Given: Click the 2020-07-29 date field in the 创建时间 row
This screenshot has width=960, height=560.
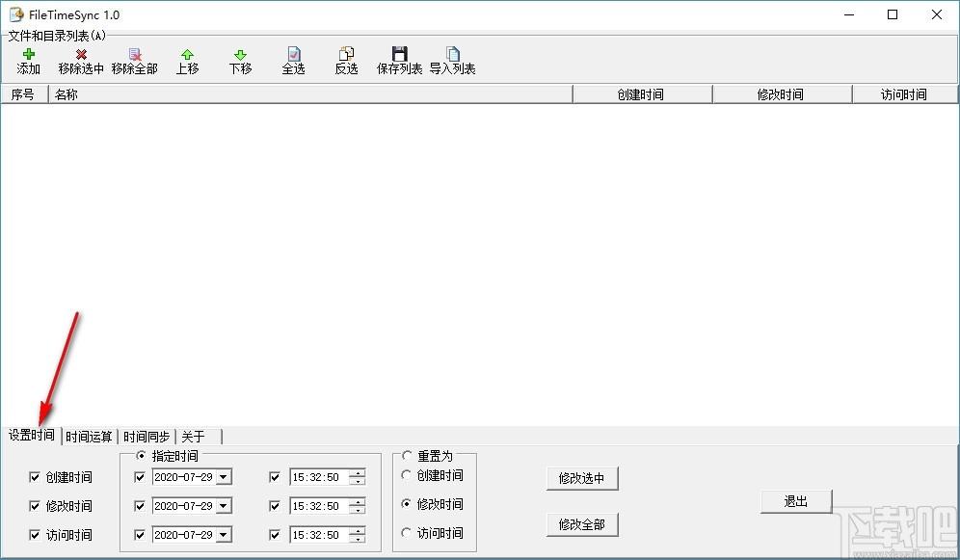Looking at the screenshot, I should click(x=184, y=477).
